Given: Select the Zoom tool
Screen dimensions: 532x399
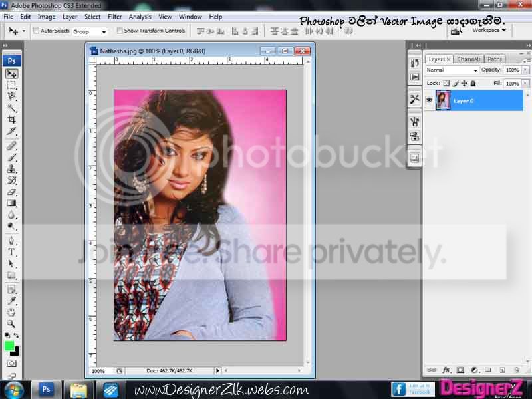Looking at the screenshot, I should pyautogui.click(x=11, y=323).
